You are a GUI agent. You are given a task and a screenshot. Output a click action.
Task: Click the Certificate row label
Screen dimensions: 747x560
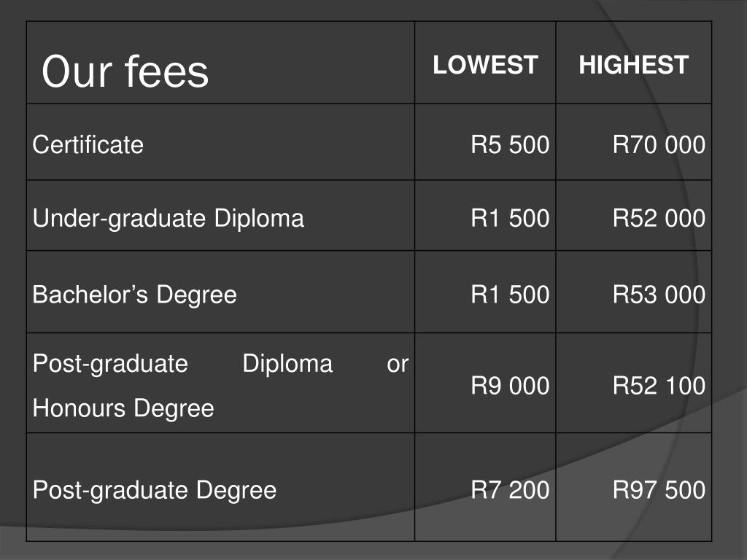[x=88, y=144]
